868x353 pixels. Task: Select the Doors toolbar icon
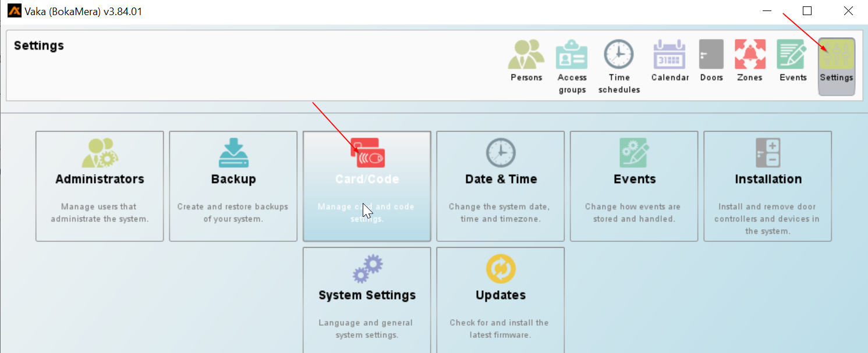tap(711, 55)
